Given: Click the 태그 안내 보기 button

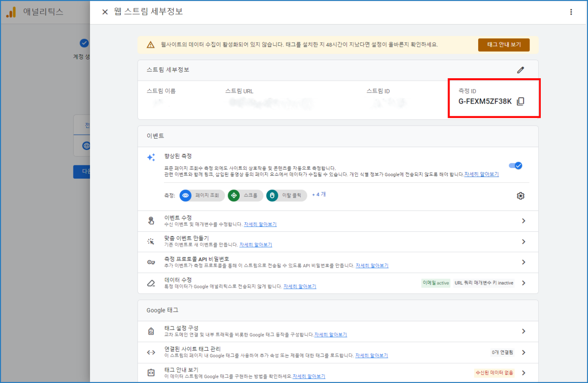Looking at the screenshot, I should pos(504,45).
